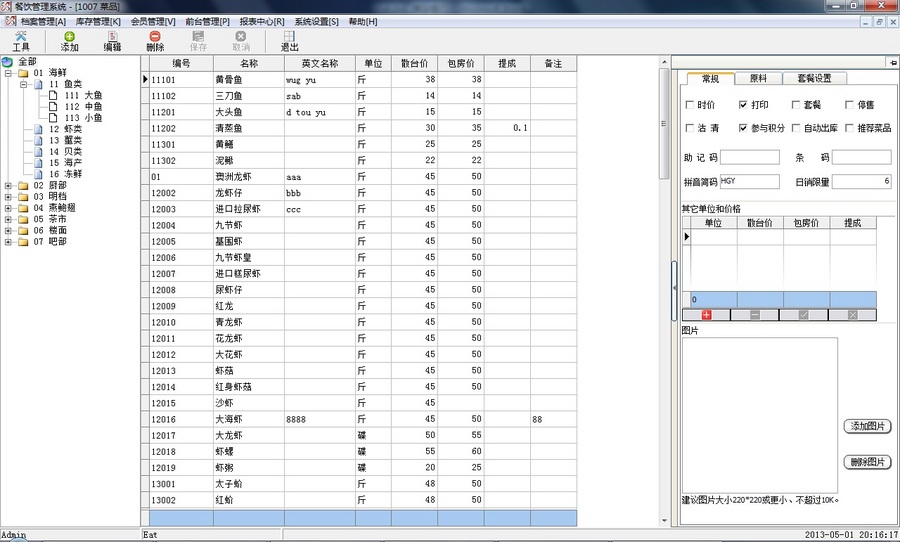Image resolution: width=900 pixels, height=542 pixels.
Task: Select the 14 贝类 category icon
Action: (x=38, y=152)
